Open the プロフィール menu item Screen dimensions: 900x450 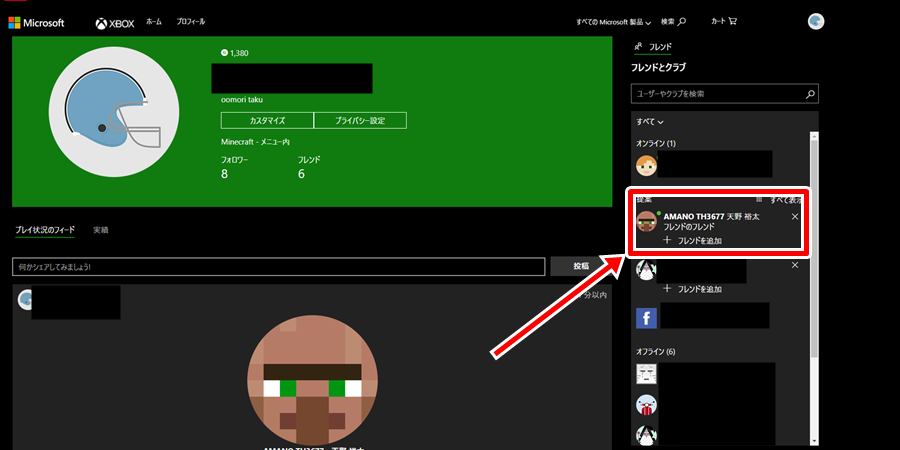click(191, 21)
